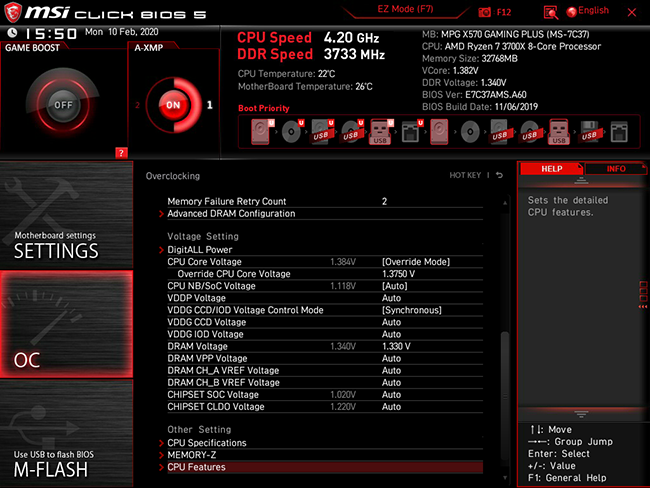This screenshot has height=488, width=650.
Task: Select A-XMP profile 2
Action: (x=137, y=105)
